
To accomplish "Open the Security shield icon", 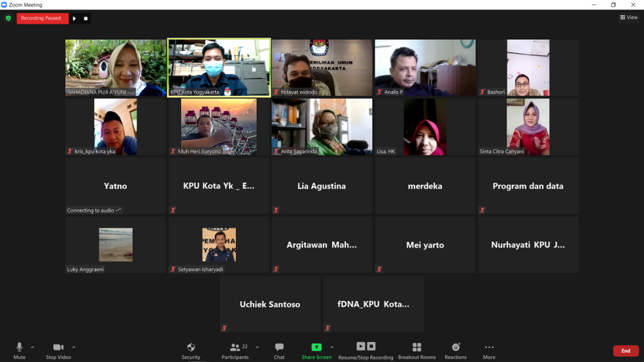I will point(191,348).
